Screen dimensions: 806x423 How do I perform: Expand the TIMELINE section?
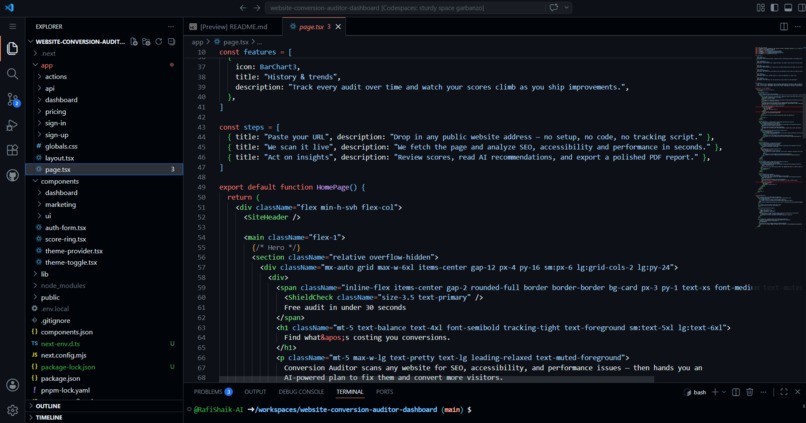[104, 417]
